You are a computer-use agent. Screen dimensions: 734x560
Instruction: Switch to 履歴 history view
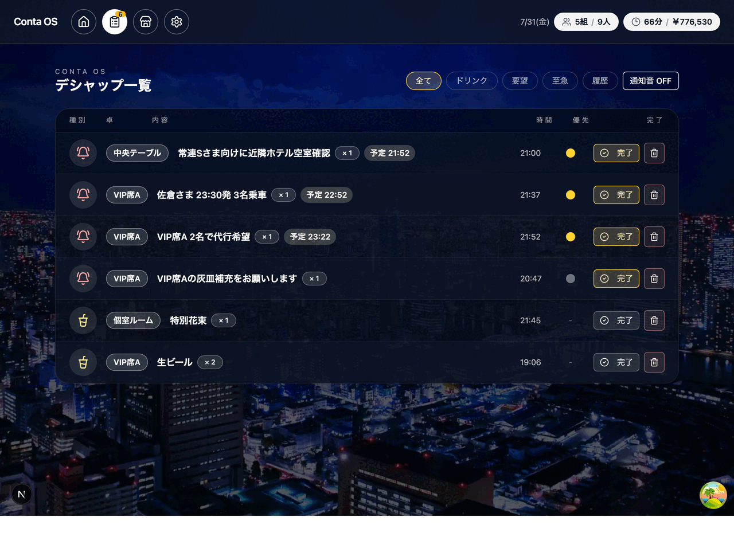click(x=600, y=81)
